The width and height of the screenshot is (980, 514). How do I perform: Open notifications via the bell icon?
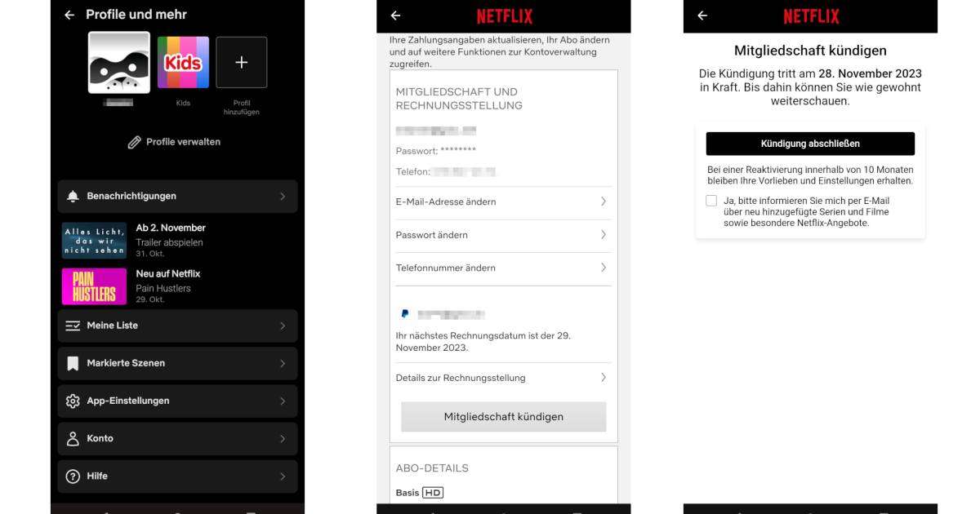72,196
